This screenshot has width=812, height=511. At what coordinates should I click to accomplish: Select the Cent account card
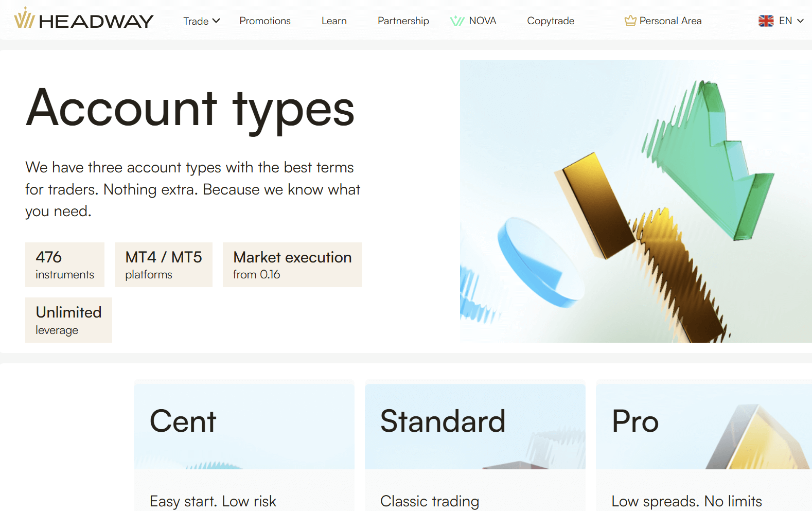(244, 446)
